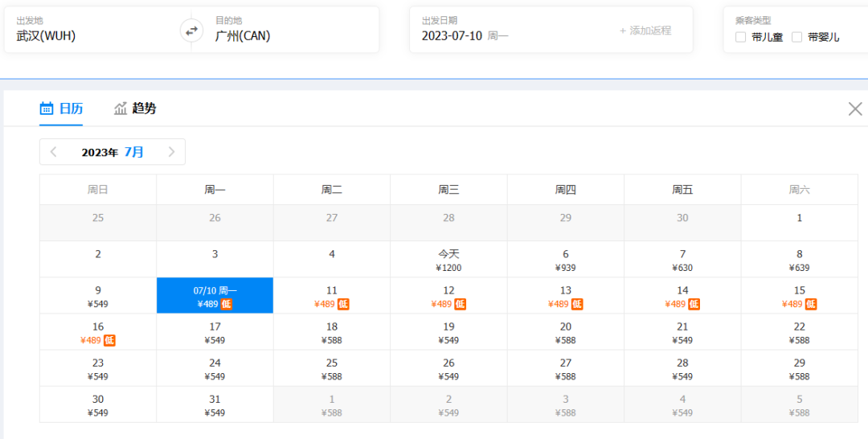
Task: Open the 7月 month selector
Action: point(134,152)
